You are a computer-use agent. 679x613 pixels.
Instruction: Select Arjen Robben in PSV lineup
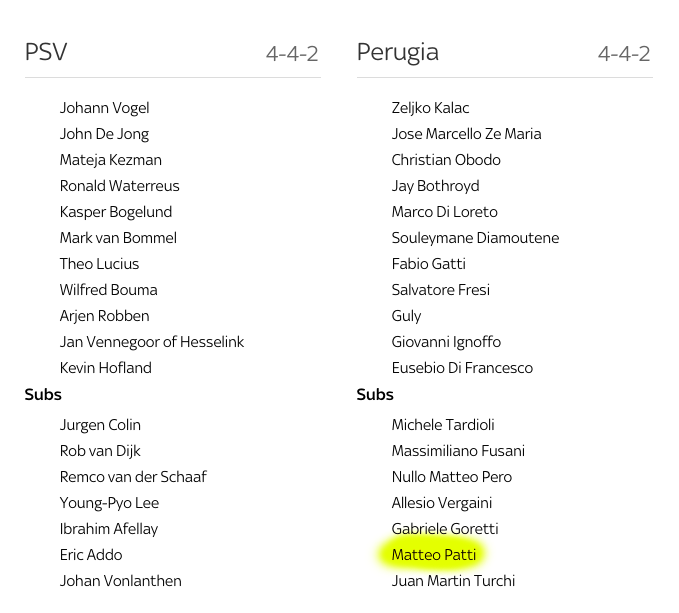coord(104,316)
